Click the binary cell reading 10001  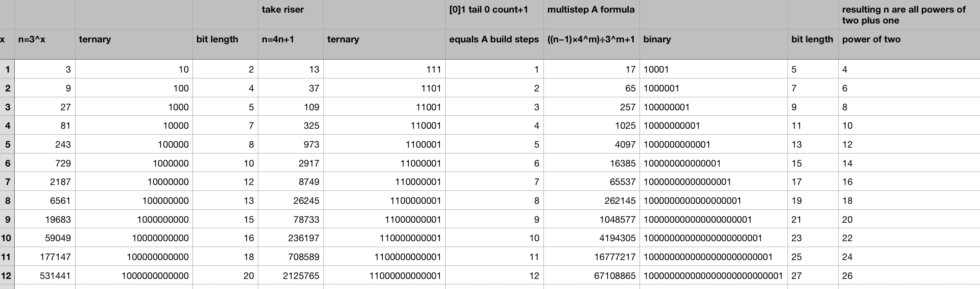713,69
